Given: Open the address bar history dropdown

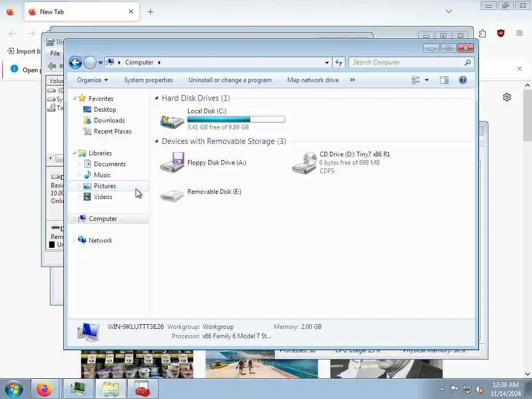Looking at the screenshot, I should 327,62.
